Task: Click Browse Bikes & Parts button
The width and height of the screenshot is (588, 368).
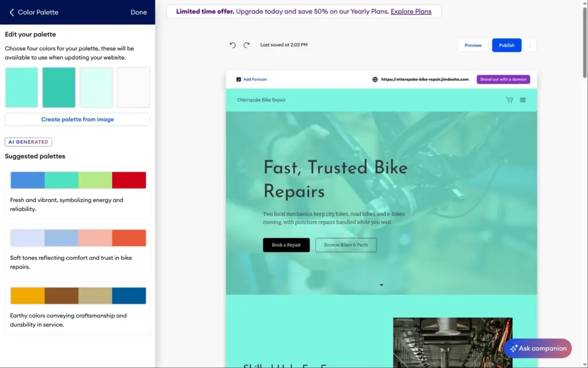Action: pos(346,245)
